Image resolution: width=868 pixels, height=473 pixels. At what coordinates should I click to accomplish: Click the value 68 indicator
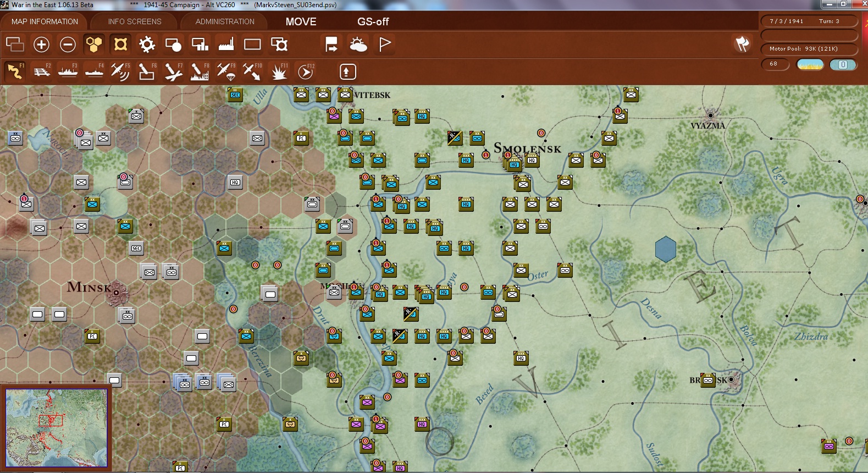coord(775,64)
